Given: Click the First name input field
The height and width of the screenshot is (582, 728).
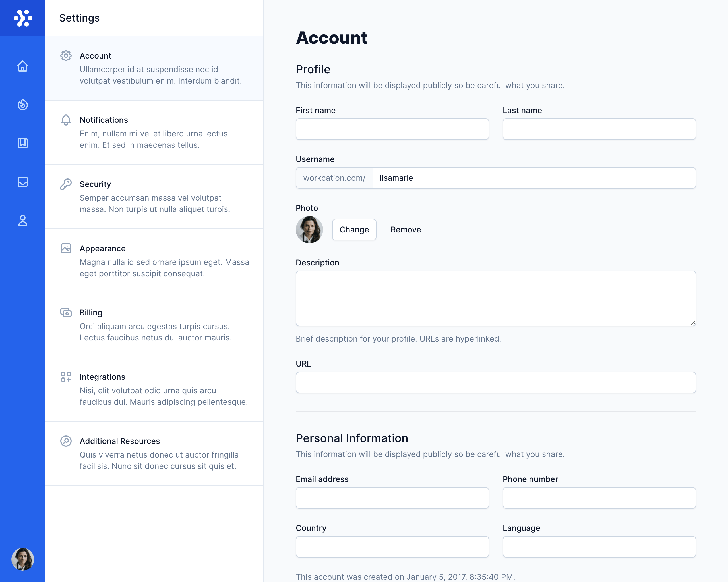Looking at the screenshot, I should coord(392,129).
